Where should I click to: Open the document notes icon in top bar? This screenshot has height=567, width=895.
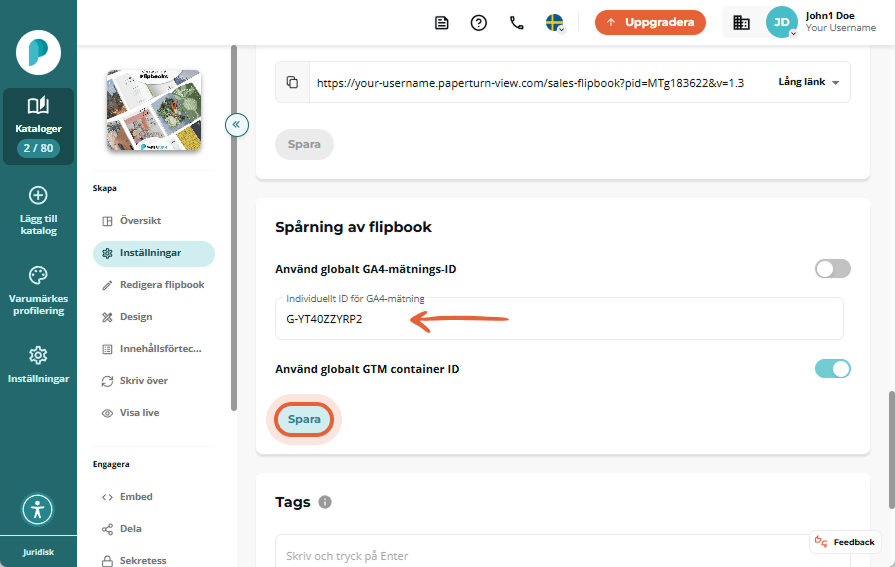coord(441,23)
